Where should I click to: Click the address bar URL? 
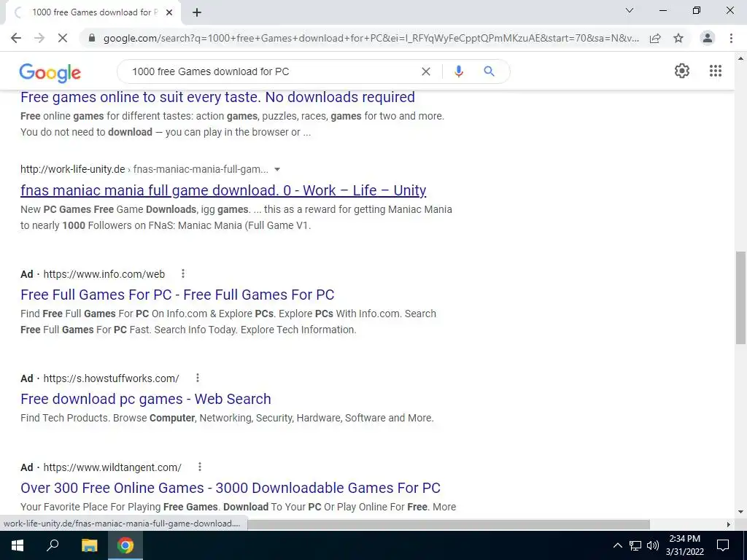371,38
